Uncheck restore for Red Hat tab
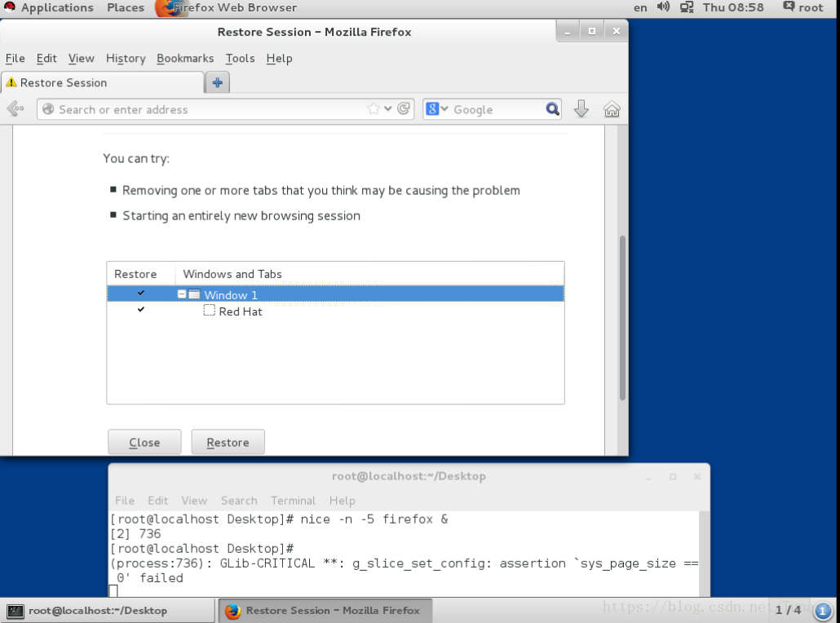This screenshot has height=623, width=840. (141, 310)
